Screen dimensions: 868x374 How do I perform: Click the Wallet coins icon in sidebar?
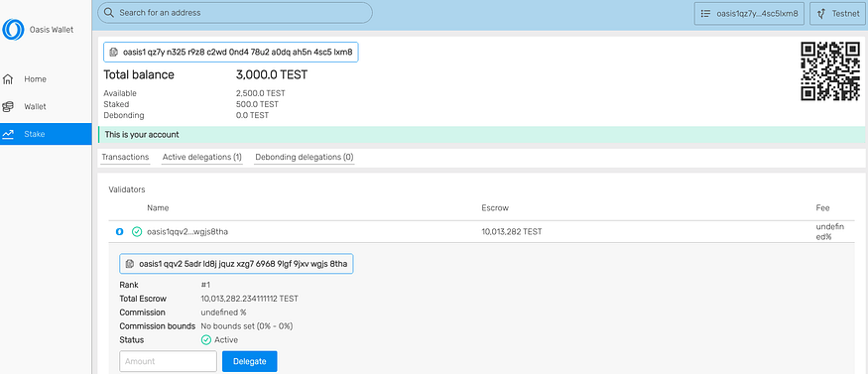click(8, 107)
